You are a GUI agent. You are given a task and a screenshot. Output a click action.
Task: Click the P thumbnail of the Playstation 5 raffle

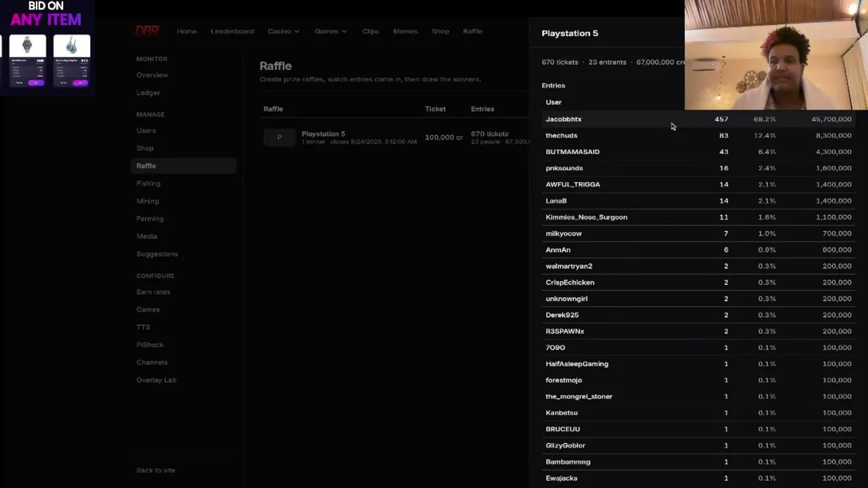point(279,138)
